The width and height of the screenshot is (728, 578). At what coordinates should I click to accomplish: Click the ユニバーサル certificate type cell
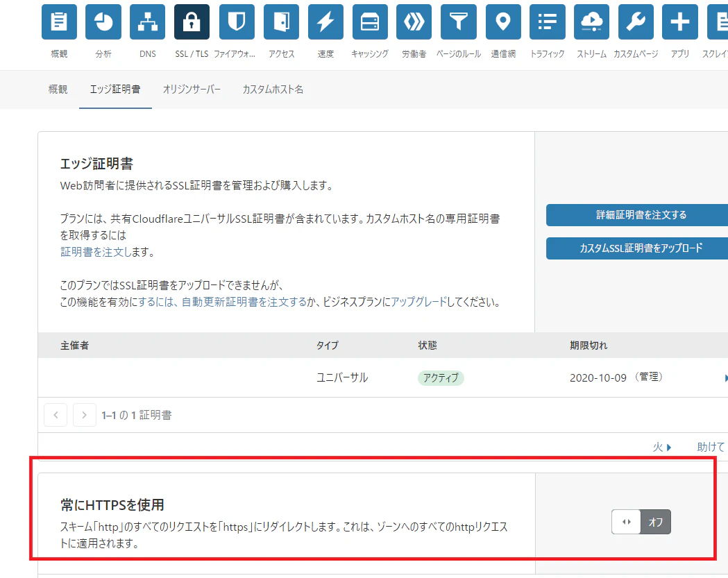342,378
